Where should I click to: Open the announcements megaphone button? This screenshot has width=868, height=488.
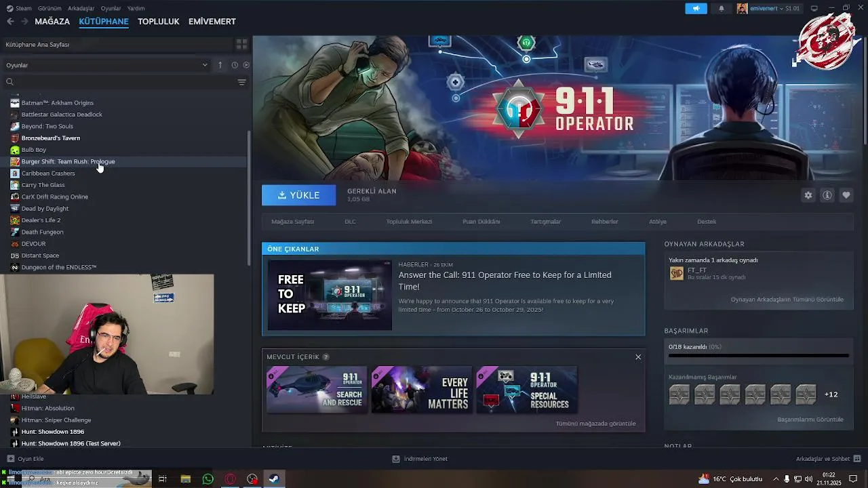pyautogui.click(x=696, y=8)
